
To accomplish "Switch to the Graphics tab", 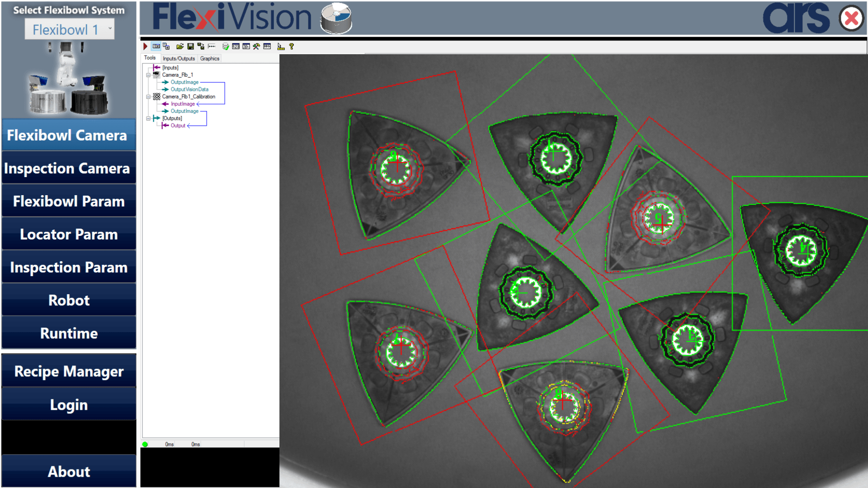I will (x=209, y=58).
